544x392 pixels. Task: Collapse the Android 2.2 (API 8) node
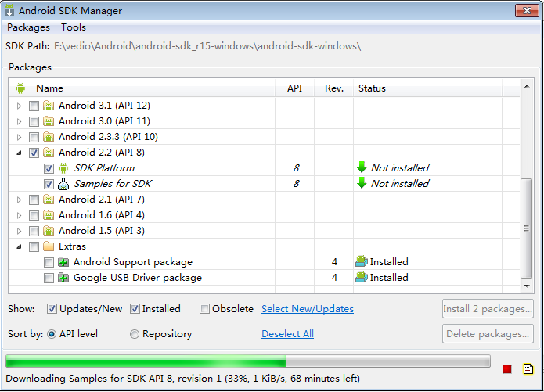click(19, 153)
